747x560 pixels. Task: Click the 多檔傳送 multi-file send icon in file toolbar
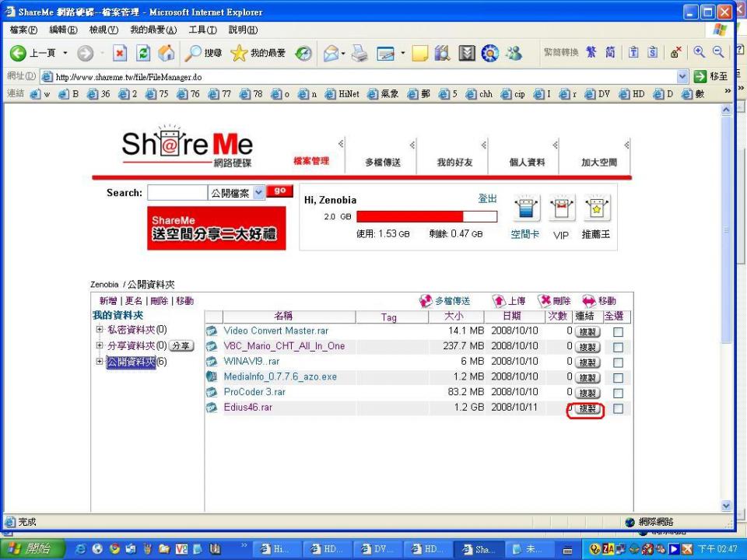[x=426, y=300]
